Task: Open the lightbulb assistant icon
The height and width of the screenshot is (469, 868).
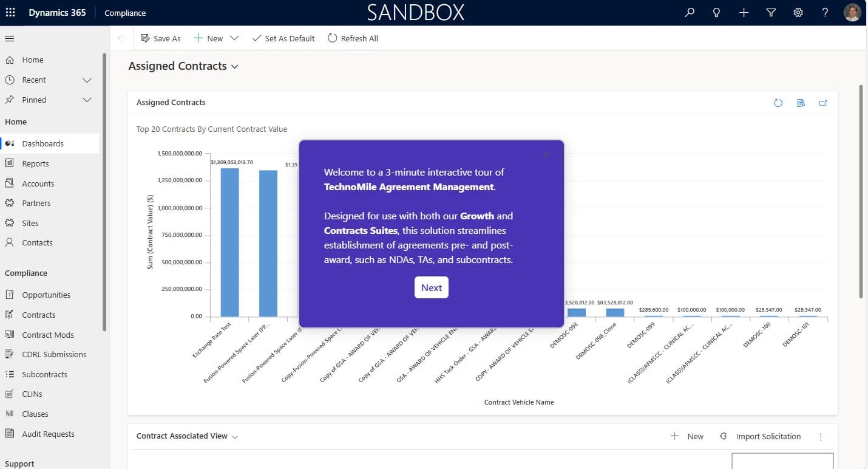Action: click(x=717, y=13)
